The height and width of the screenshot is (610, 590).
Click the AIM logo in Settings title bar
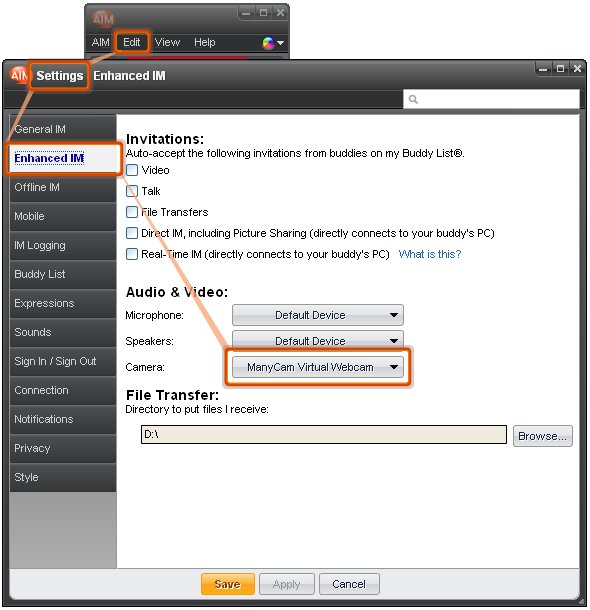click(x=19, y=75)
